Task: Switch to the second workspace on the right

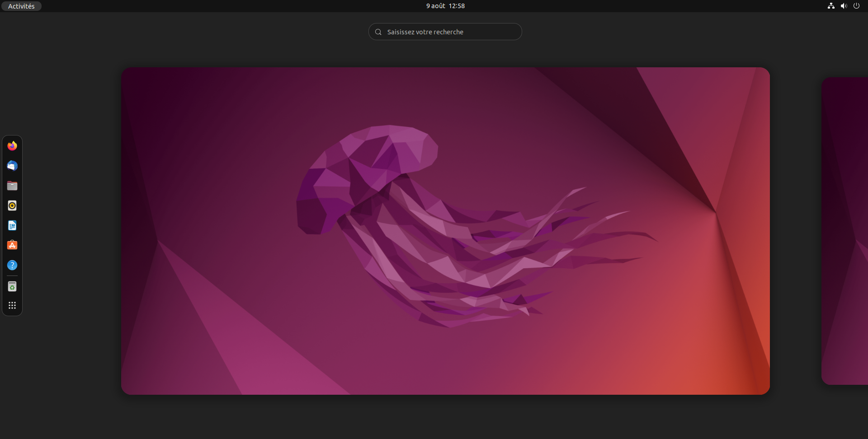Action: click(x=844, y=231)
